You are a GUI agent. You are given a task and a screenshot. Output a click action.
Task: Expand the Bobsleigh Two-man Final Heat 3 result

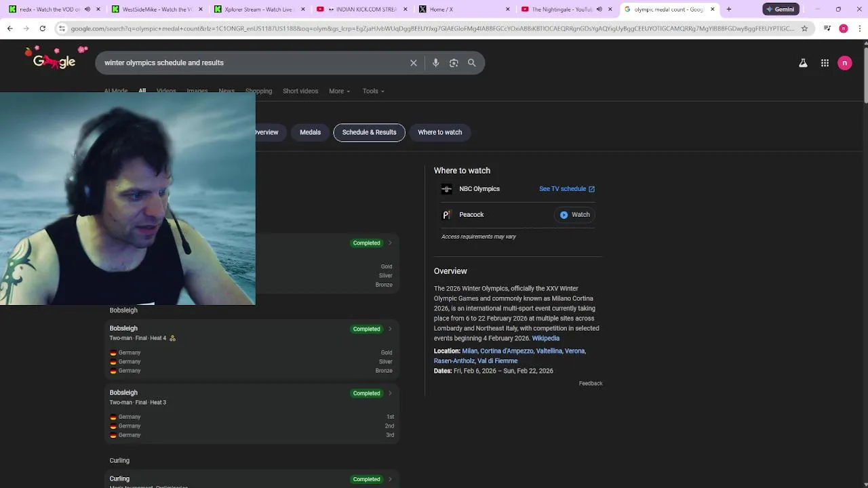pos(390,393)
